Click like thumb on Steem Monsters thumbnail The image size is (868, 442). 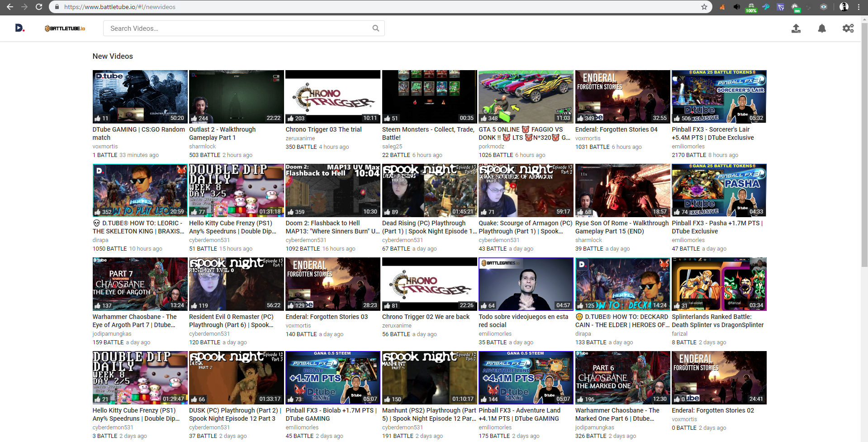coord(387,118)
